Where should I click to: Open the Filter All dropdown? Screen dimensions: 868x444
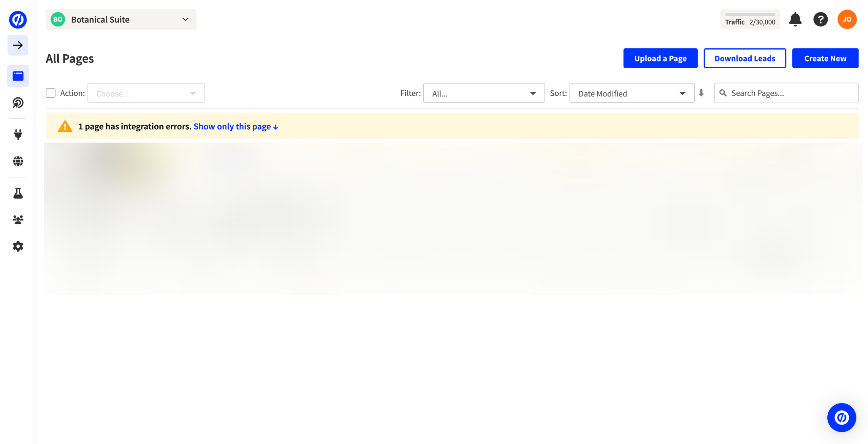(x=484, y=93)
